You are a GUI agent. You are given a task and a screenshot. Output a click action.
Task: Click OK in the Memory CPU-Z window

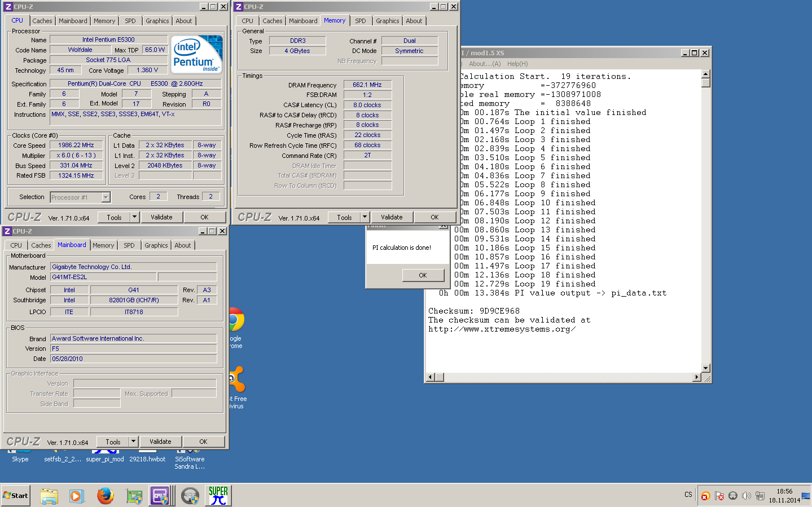click(434, 217)
